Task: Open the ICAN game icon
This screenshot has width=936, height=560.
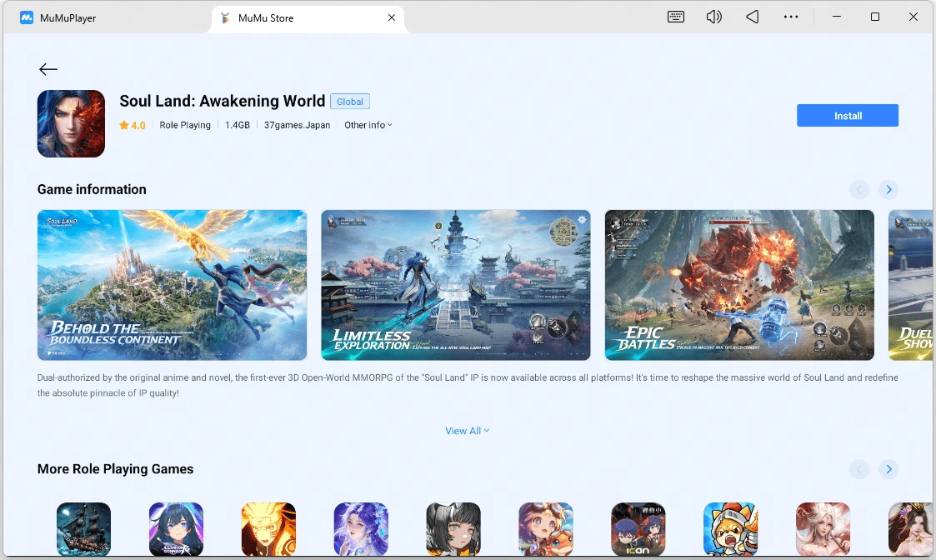Action: coord(638,529)
